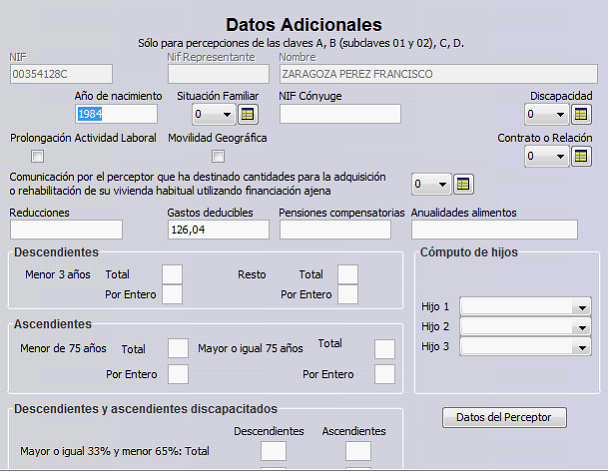Viewport: 609px width, 473px height.
Task: Expand the Situación Familiar dropdown
Action: (x=228, y=114)
